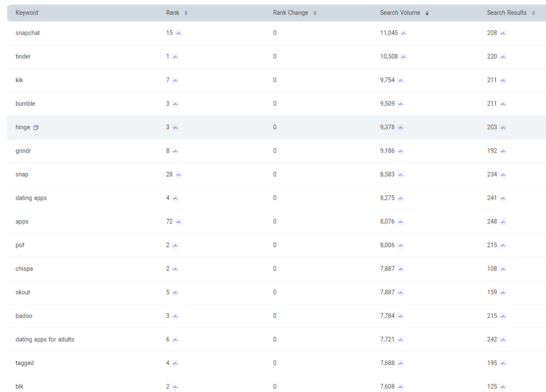Sort by Rank Change column arrows

(x=315, y=13)
